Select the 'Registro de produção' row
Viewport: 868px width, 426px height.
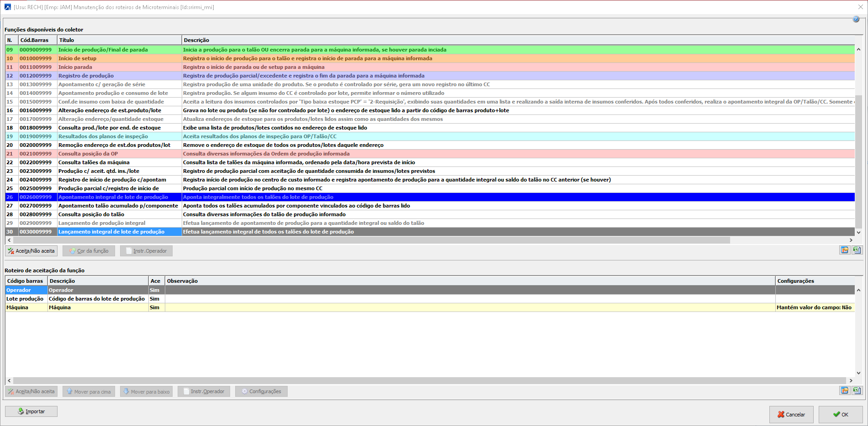(430, 76)
